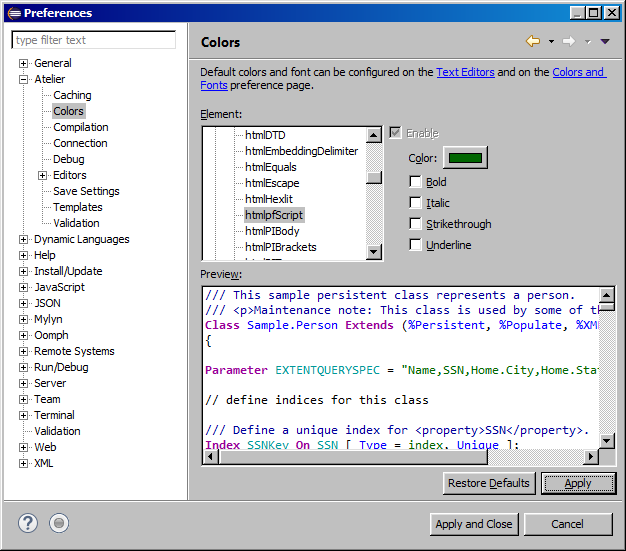
Task: Click the Apply button
Action: point(578,483)
